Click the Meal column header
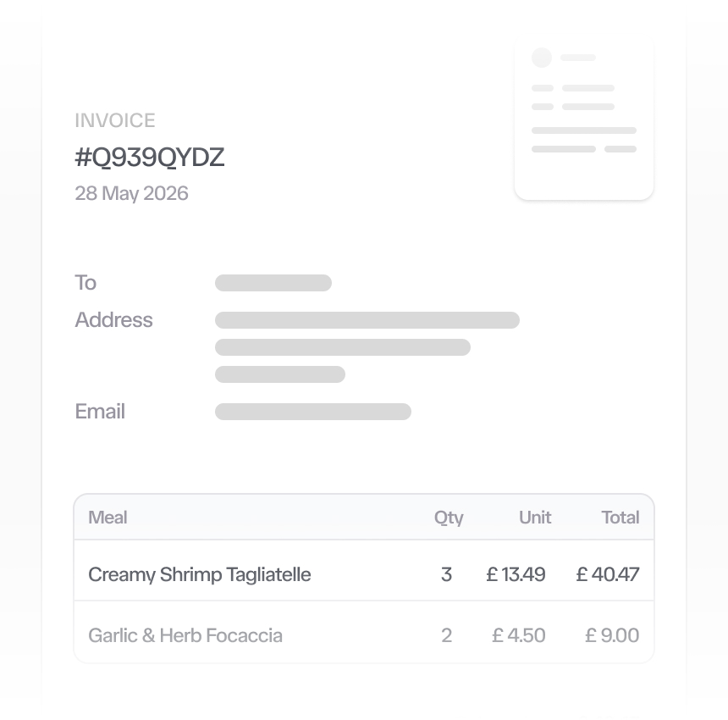The width and height of the screenshot is (728, 720). coord(108,518)
